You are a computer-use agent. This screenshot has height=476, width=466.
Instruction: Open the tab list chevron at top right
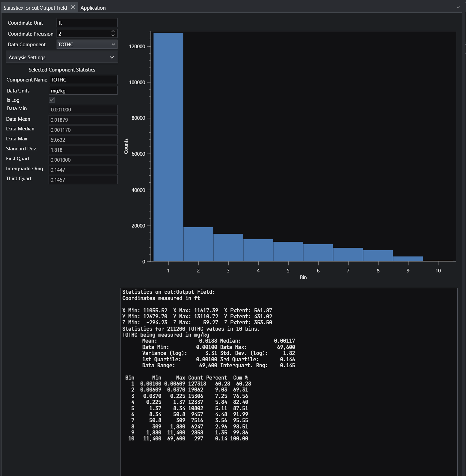(459, 7)
